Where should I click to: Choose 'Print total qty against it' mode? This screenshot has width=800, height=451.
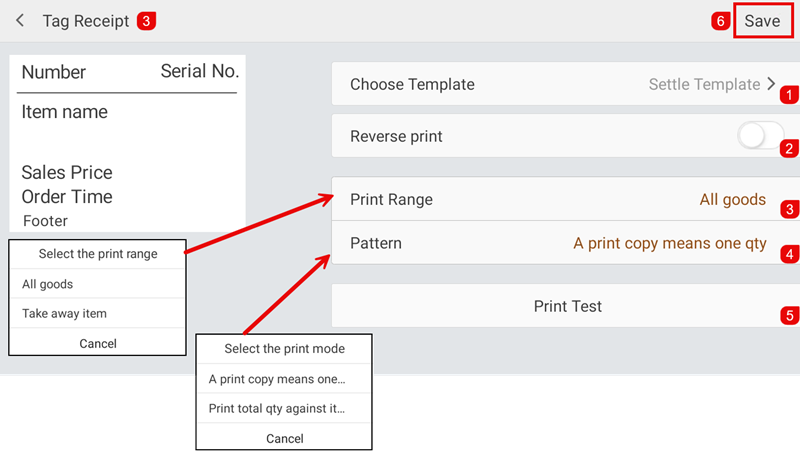(284, 408)
